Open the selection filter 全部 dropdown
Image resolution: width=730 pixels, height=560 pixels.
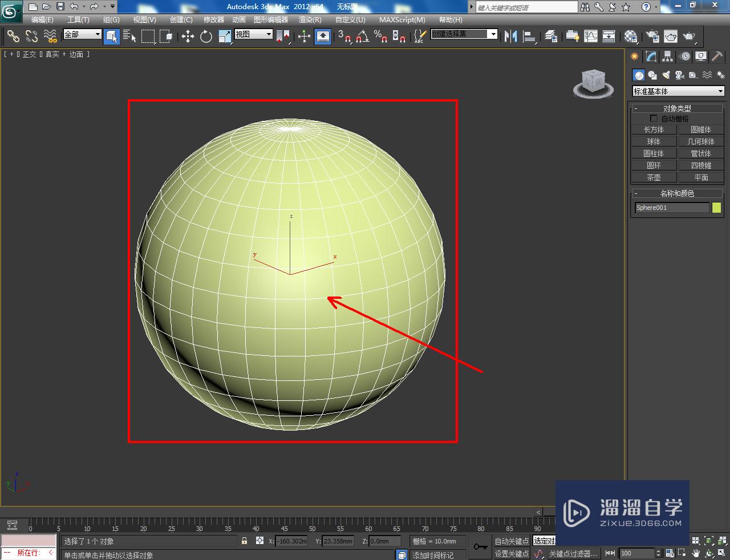[x=82, y=34]
